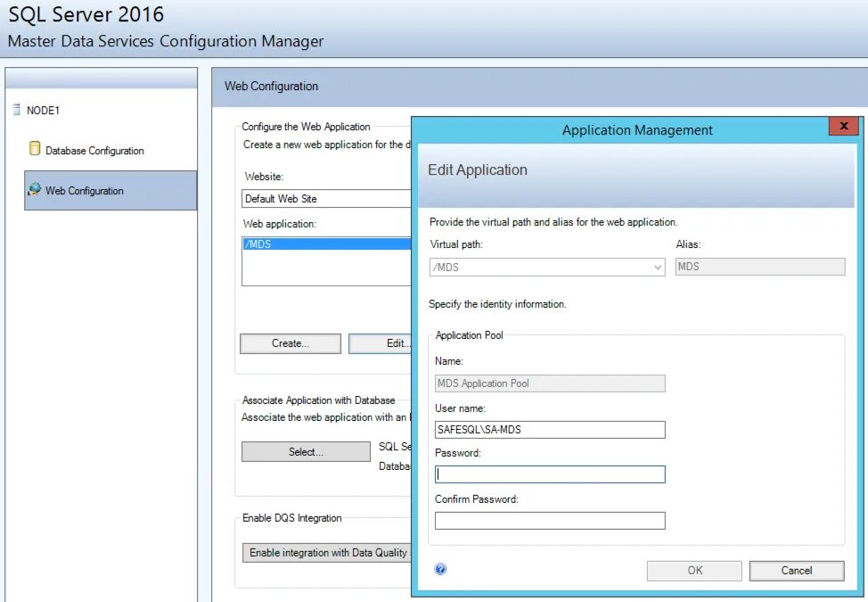Click the Database Configuration cylinder icon
Viewport: 868px width, 602px height.
[x=35, y=148]
